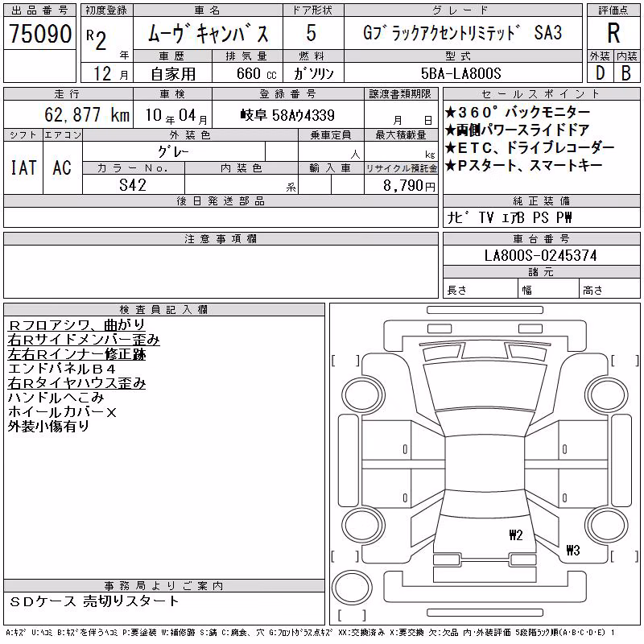The image size is (644, 644).
Task: Click inspector note 外装小傷有り
Action: 48,426
